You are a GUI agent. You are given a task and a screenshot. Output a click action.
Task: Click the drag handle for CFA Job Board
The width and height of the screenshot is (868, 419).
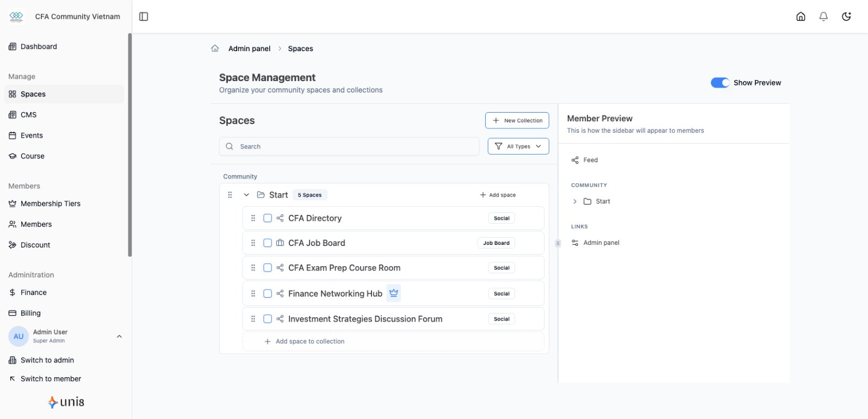pyautogui.click(x=253, y=243)
